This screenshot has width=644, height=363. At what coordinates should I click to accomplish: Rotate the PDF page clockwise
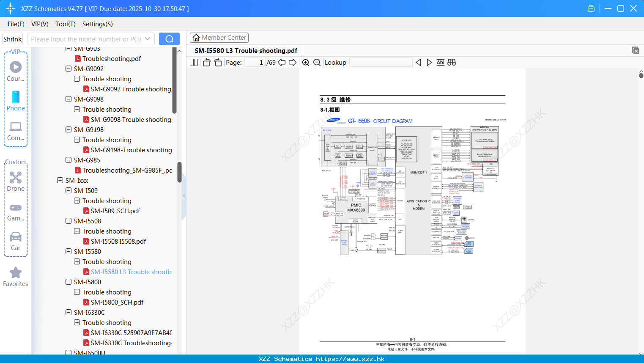tap(217, 62)
